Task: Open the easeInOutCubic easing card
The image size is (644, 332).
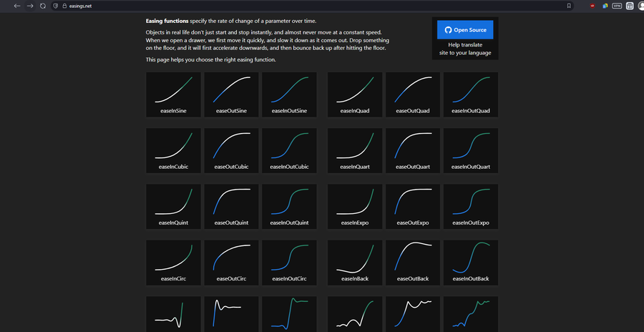Action: click(x=289, y=150)
